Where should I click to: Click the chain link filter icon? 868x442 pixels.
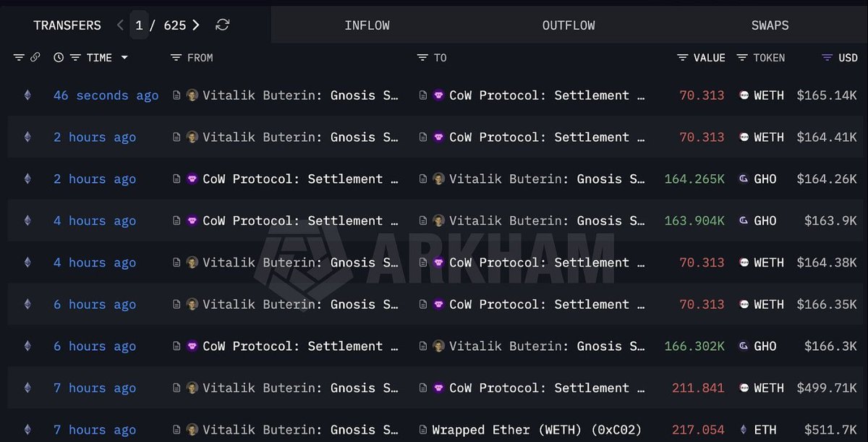click(35, 58)
